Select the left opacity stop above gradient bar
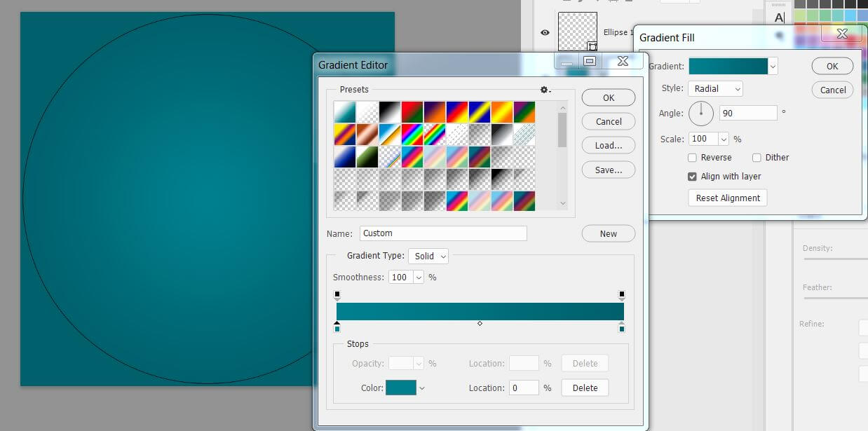The width and height of the screenshot is (868, 431). click(337, 296)
